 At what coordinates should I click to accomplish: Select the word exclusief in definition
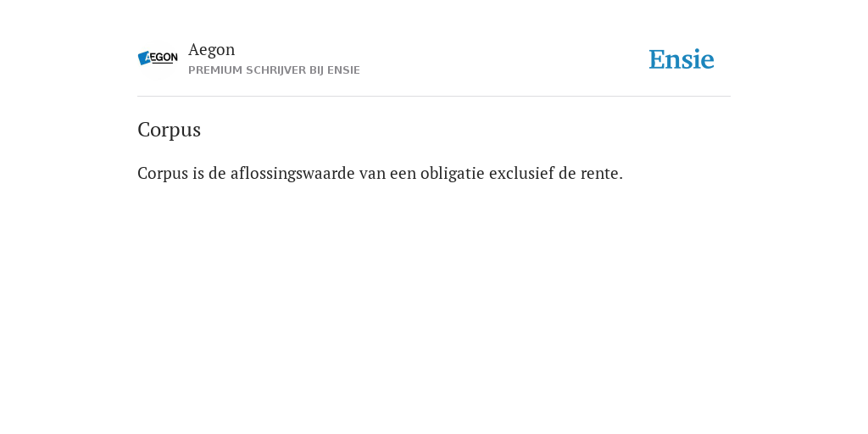tap(521, 174)
